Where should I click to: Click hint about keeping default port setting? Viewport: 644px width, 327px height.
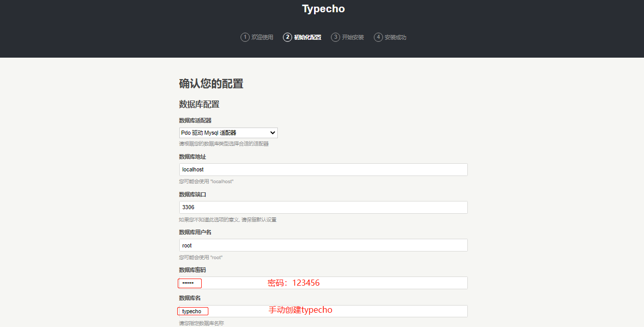point(228,219)
